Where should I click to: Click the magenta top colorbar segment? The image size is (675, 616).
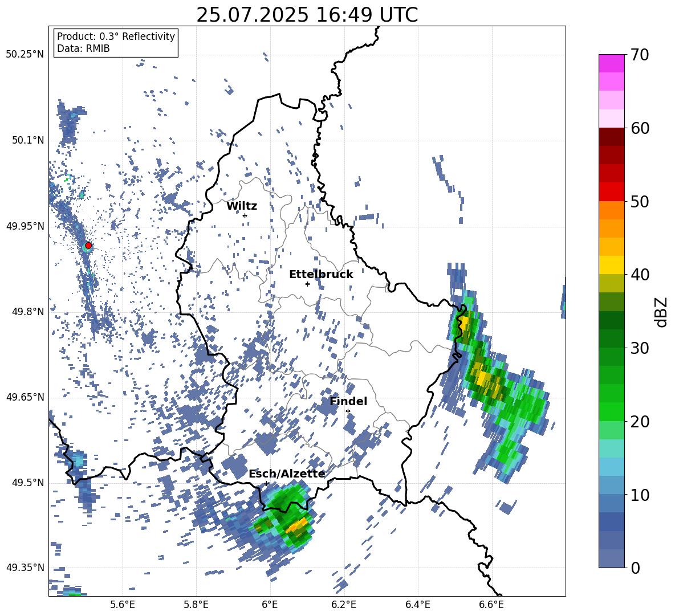pyautogui.click(x=611, y=64)
